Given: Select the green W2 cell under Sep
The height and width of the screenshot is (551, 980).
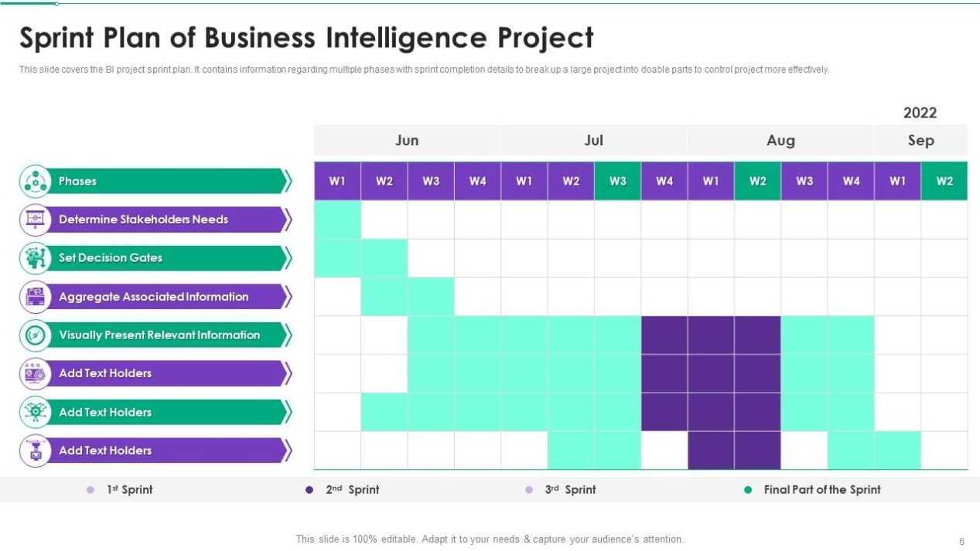Looking at the screenshot, I should tap(944, 181).
